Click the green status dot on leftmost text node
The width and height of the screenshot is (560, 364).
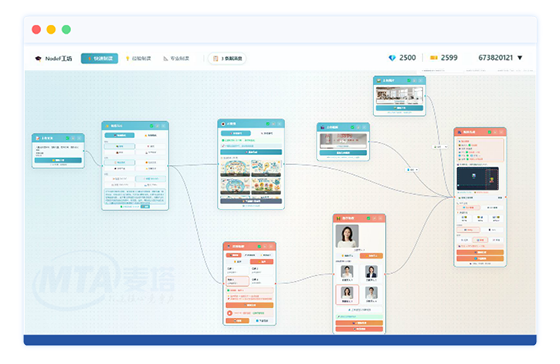pos(67,138)
